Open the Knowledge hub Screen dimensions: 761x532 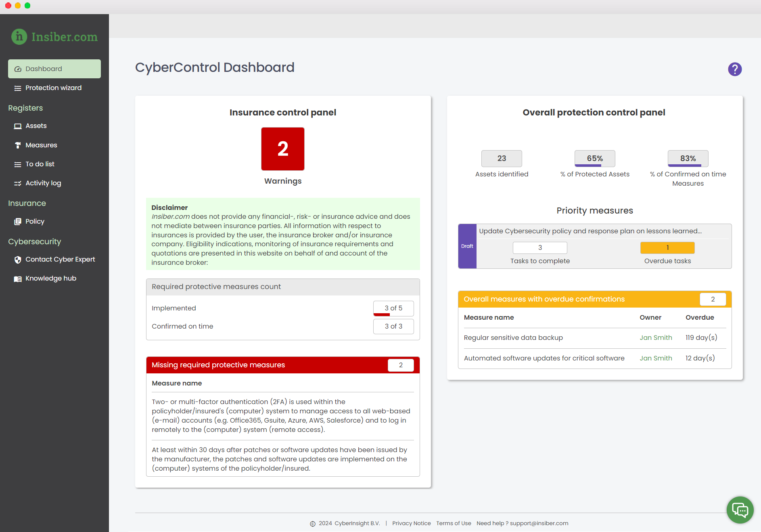pos(50,278)
